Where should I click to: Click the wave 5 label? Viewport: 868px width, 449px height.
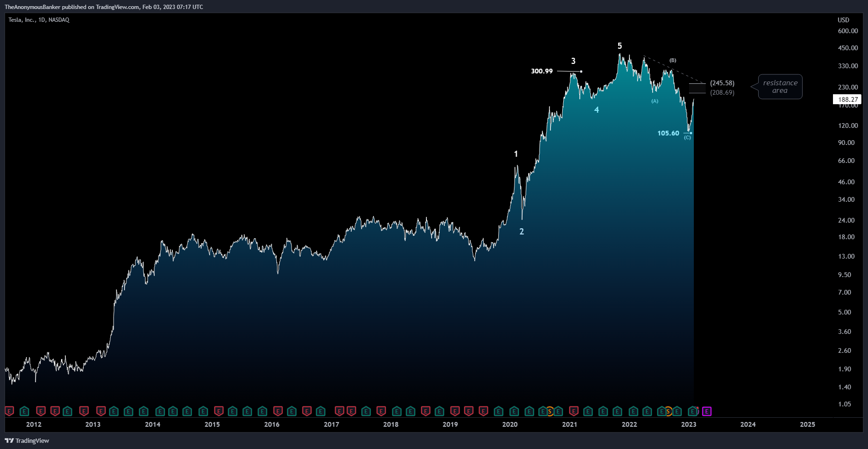coord(620,46)
